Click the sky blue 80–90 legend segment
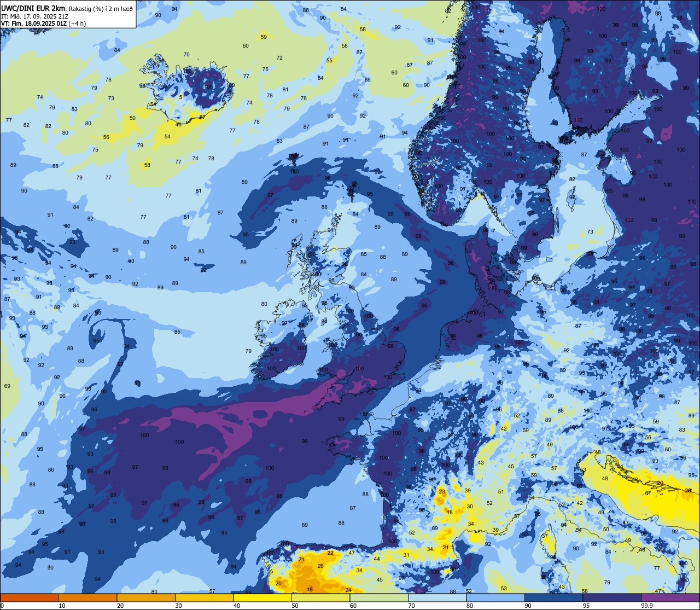 pos(495,597)
